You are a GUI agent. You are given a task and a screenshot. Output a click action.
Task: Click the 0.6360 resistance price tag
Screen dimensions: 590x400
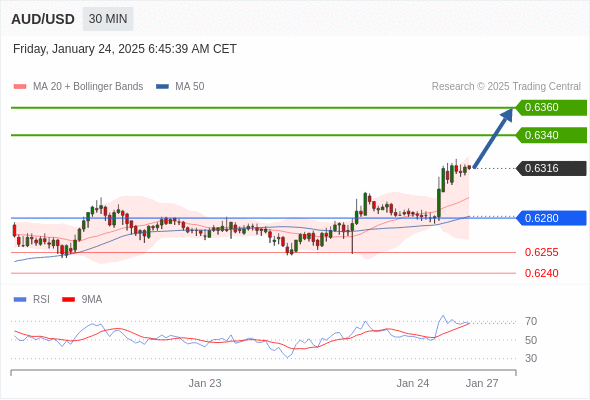(551, 108)
